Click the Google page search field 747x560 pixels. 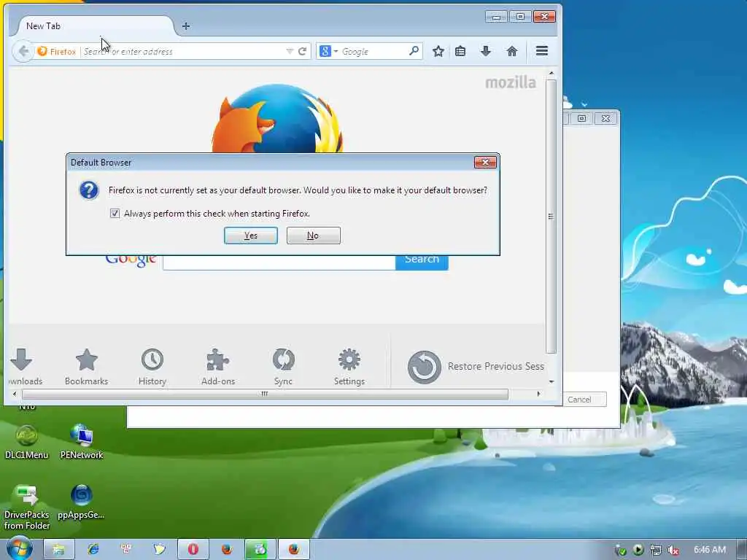coord(279,262)
